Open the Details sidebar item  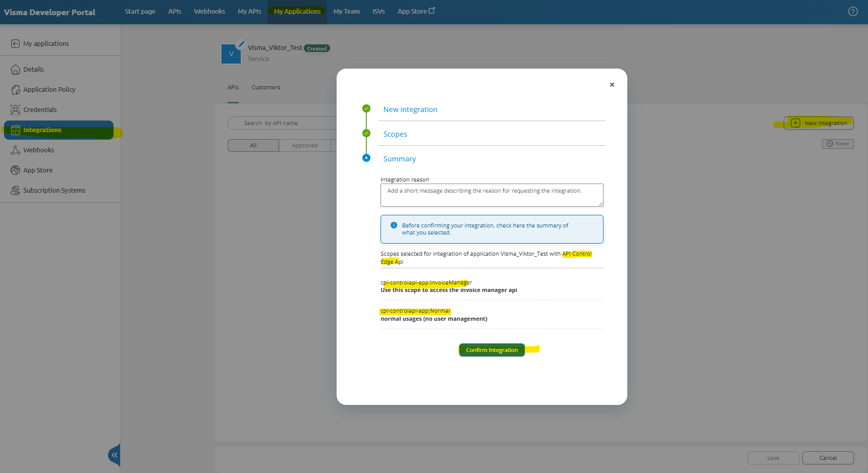point(33,70)
